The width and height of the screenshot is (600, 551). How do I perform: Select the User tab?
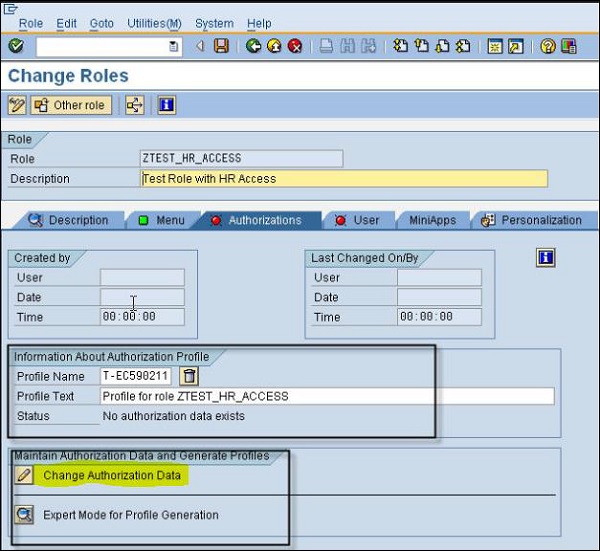pyautogui.click(x=358, y=220)
